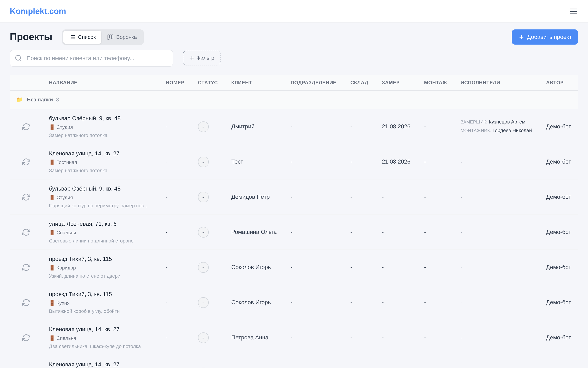Click the door icon next to Гостиная
Screen dimensions: 588x368
click(52, 162)
